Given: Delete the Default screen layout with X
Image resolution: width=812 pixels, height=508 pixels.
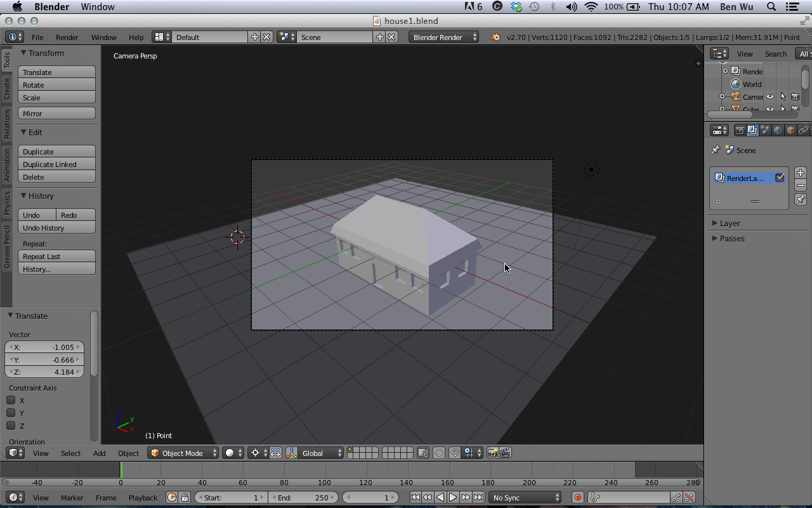Looking at the screenshot, I should (266, 37).
